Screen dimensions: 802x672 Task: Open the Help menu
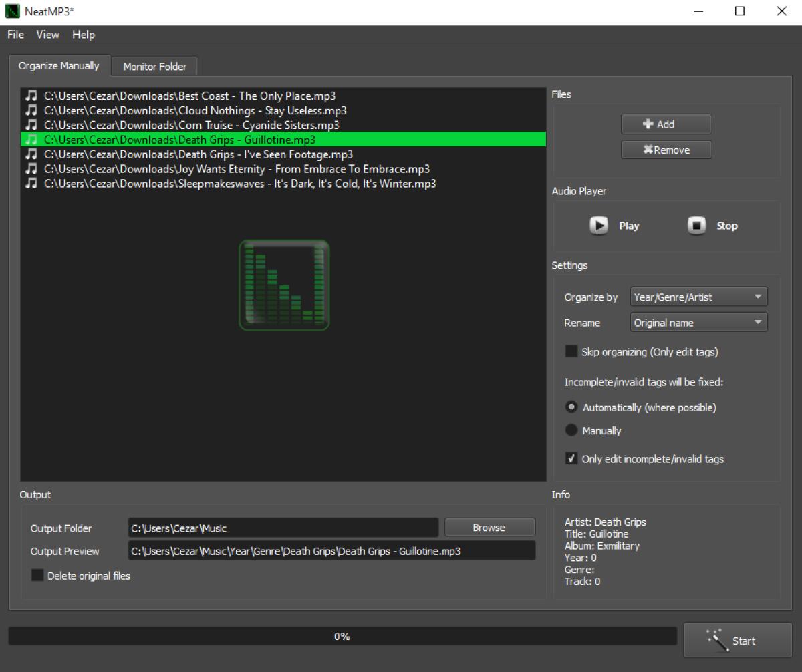pos(84,35)
